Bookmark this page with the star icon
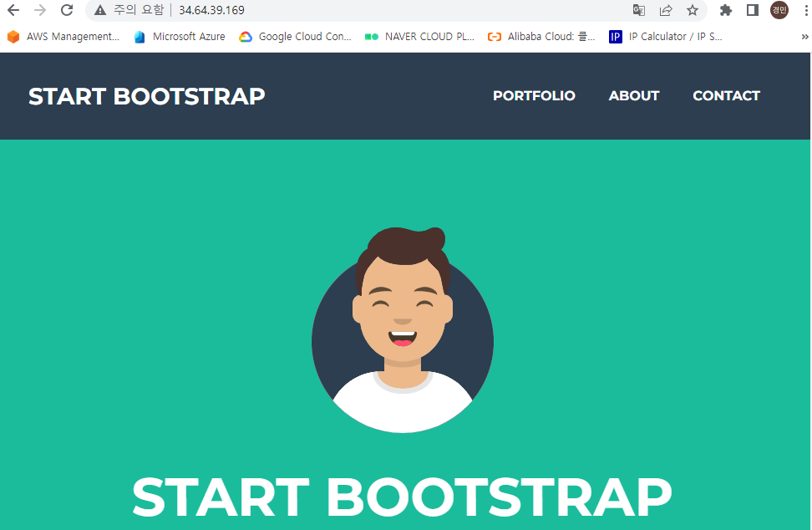This screenshot has height=530, width=812. click(x=693, y=10)
